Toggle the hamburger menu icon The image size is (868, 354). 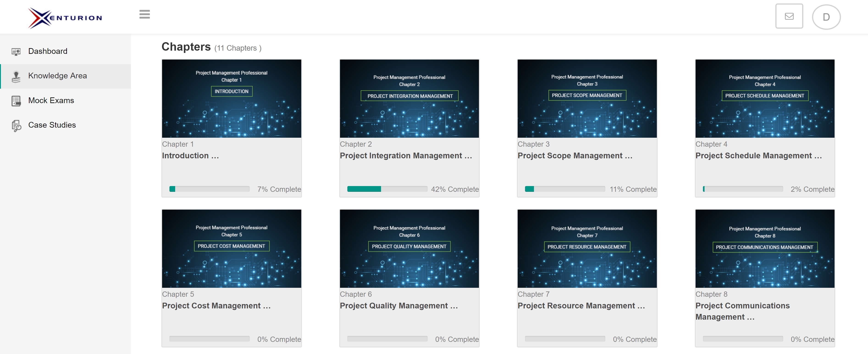[145, 14]
